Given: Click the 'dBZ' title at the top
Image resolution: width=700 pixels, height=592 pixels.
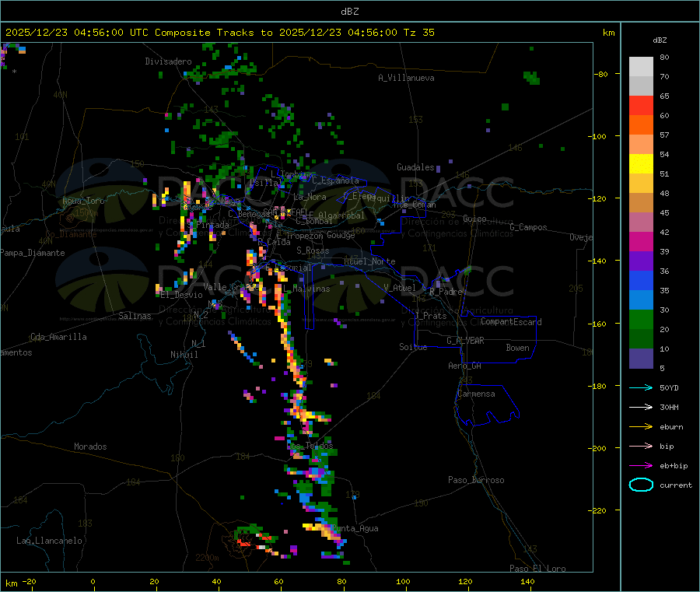Looking at the screenshot, I should (x=349, y=12).
